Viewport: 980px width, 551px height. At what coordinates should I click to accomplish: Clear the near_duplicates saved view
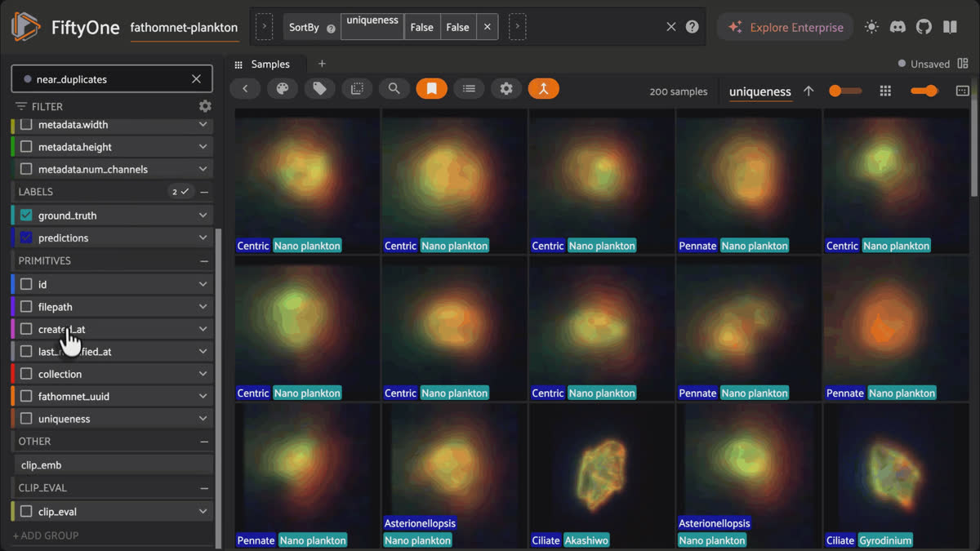click(x=196, y=79)
